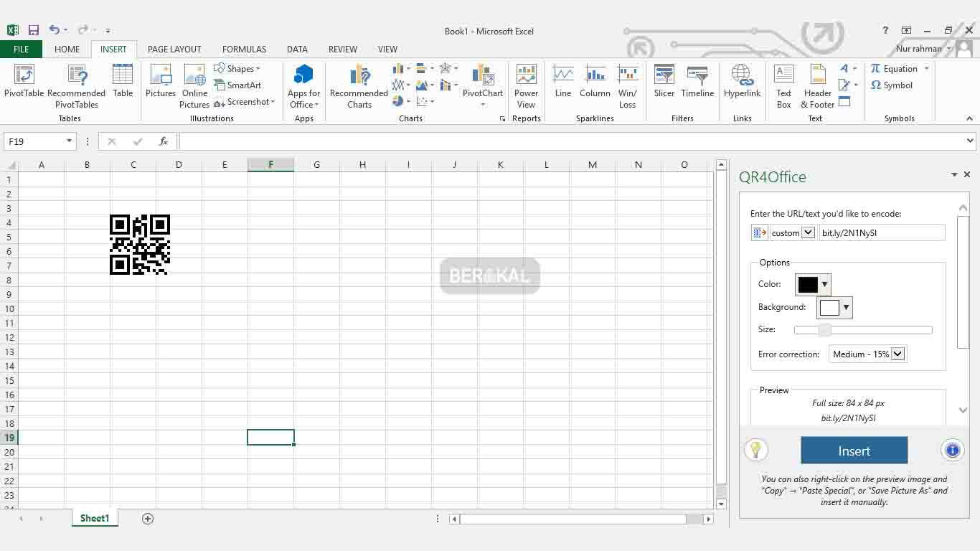Click the Excel Help question mark
Viewport: 980px width, 551px height.
(885, 30)
